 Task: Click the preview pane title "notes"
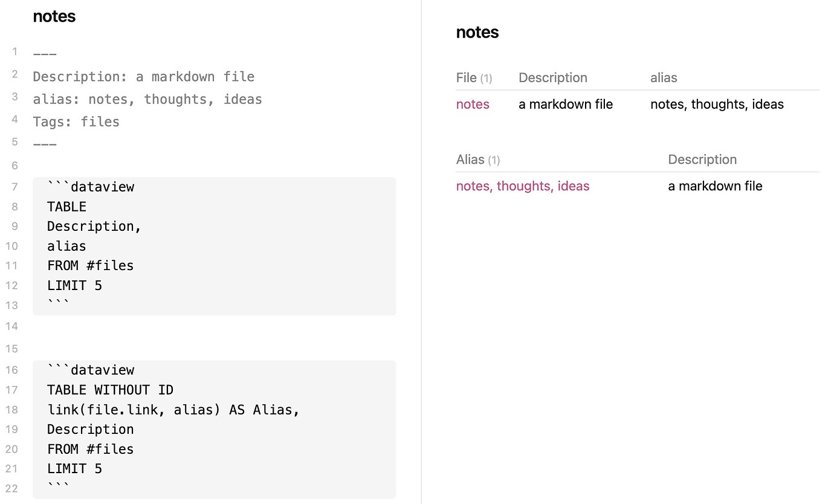(477, 32)
